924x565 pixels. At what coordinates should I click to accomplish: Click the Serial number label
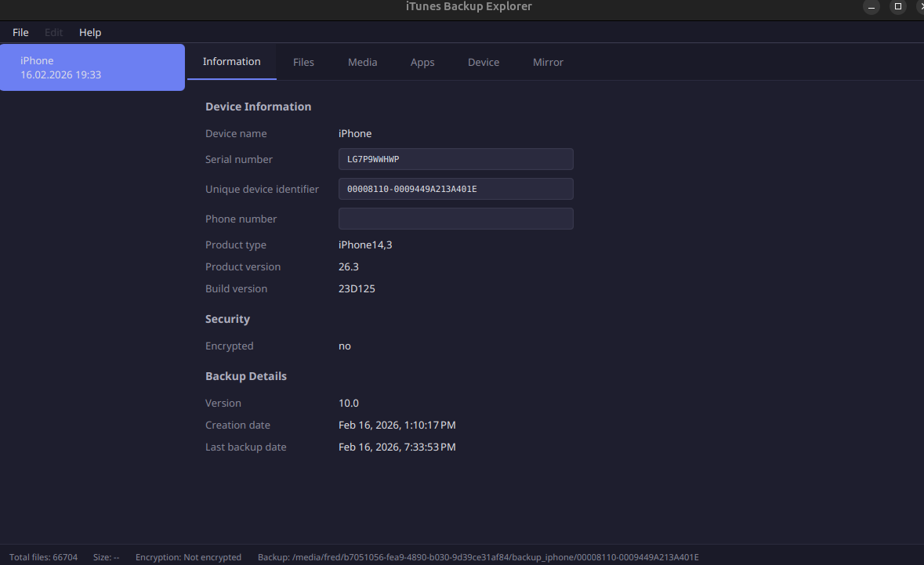(239, 160)
